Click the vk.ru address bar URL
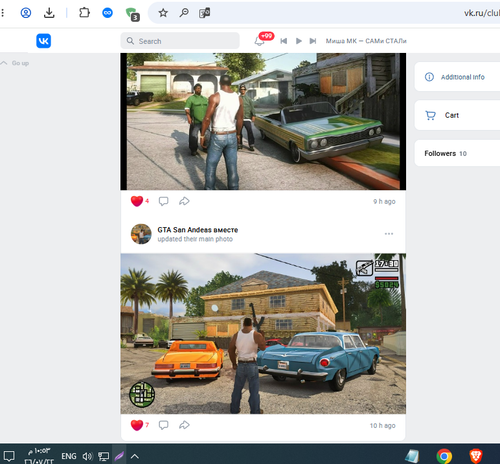Viewport: 500px width, 464px height. pos(481,13)
